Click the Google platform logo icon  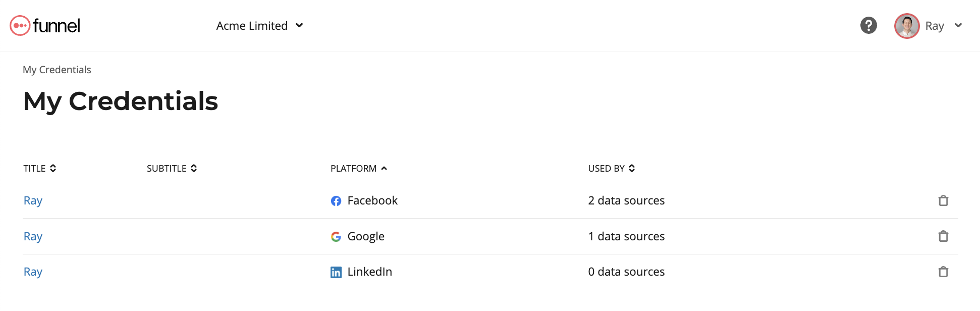pos(336,236)
